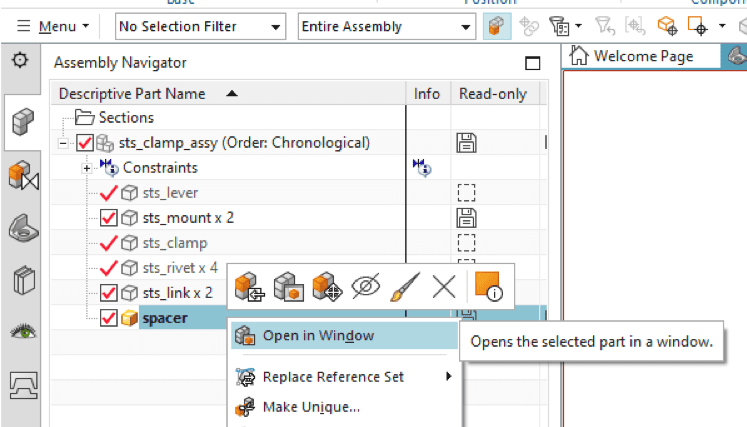The width and height of the screenshot is (747, 427).
Task: Click Make Work Part icon in popup toolbar
Action: click(249, 286)
